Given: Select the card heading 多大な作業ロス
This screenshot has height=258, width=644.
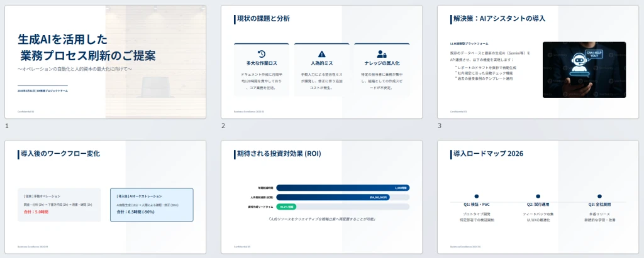Looking at the screenshot, I should [x=261, y=63].
